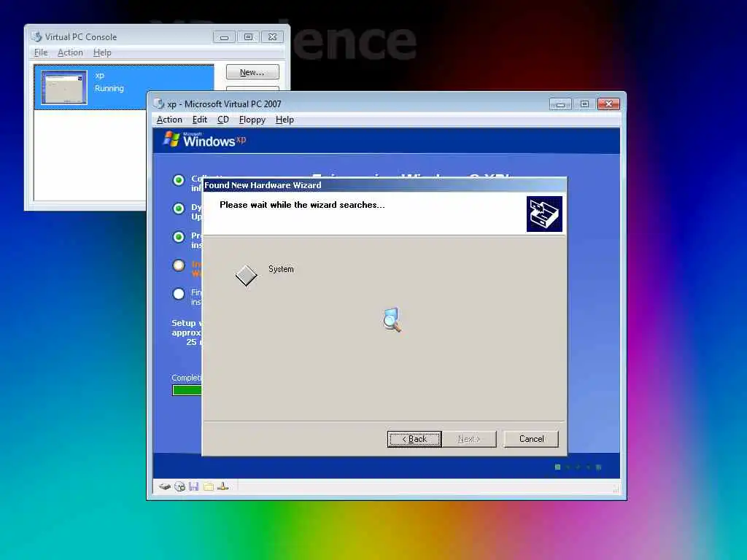
Task: Click the green setup progress bar
Action: coord(187,390)
